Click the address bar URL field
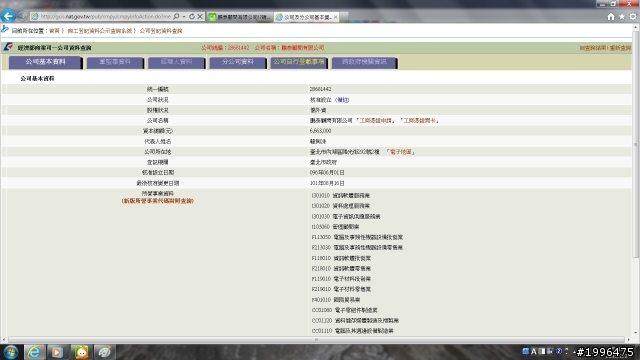This screenshot has height=360, width=640. point(105,17)
